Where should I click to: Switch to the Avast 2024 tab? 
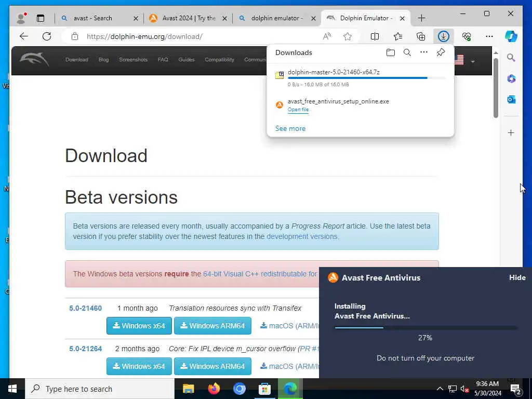(189, 18)
